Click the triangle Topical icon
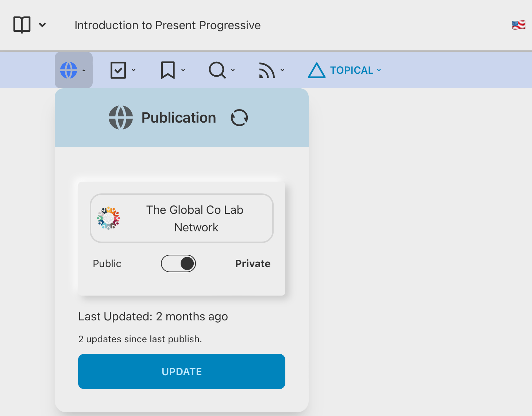 coord(316,70)
